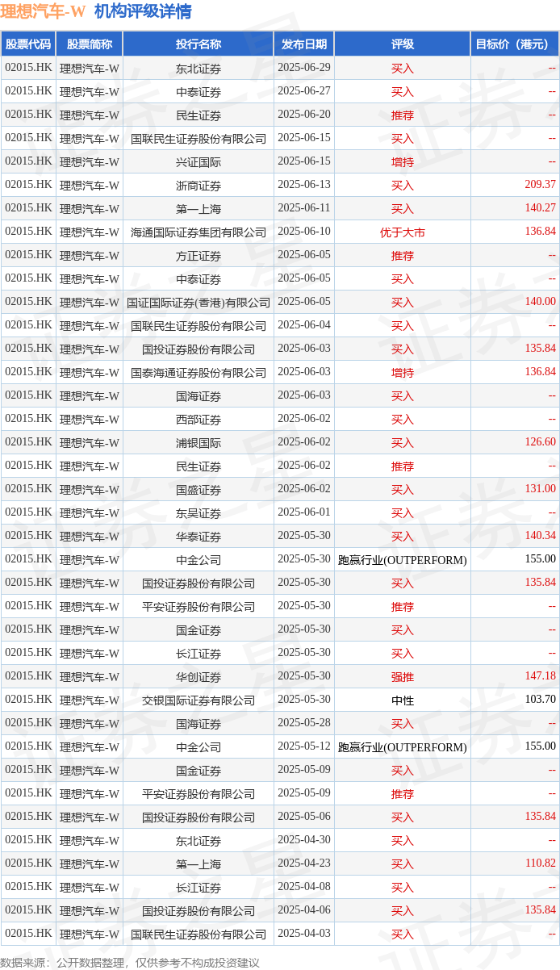Click the 发布日期 column header
Viewport: 560px width, 970px height.
point(304,44)
